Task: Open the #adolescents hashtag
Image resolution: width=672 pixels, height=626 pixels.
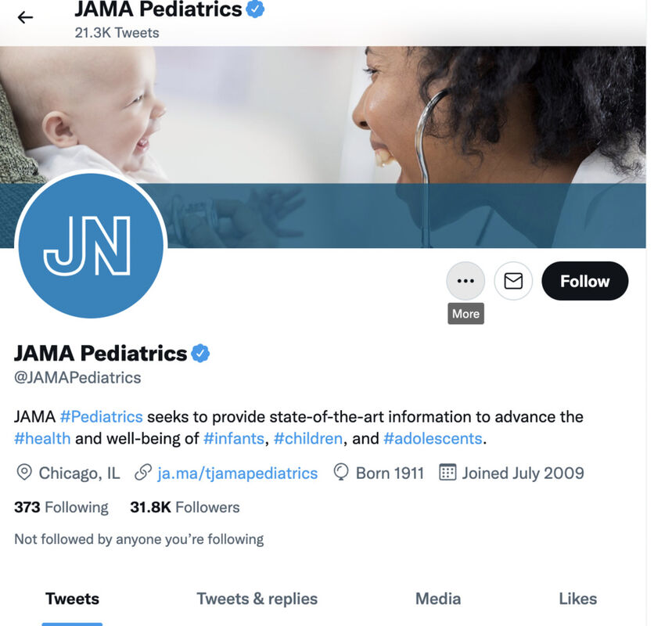Action: 433,439
